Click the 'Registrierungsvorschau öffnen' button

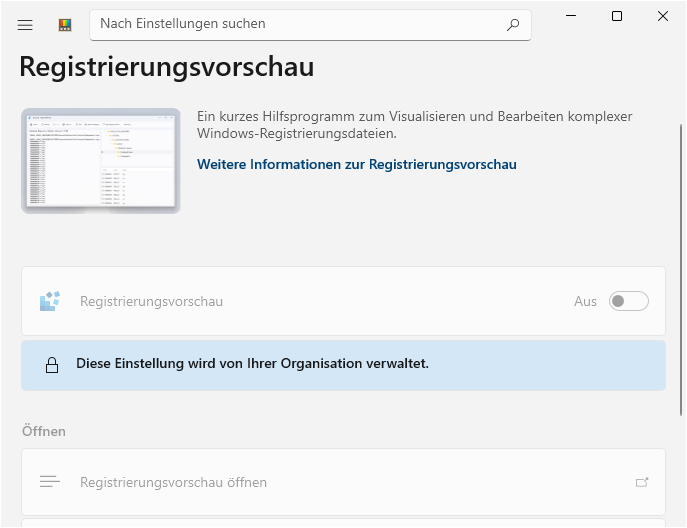[344, 482]
